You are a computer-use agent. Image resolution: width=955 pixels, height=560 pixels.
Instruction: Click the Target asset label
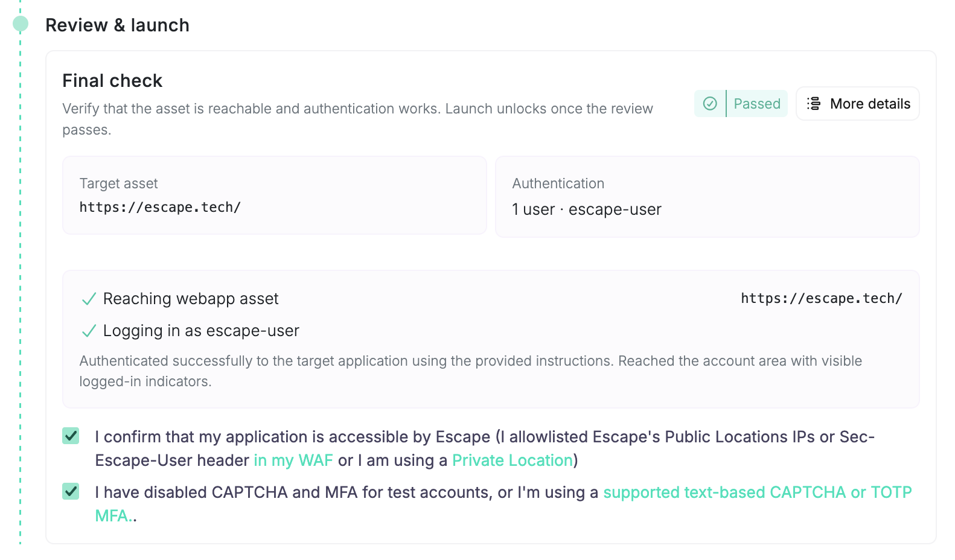118,183
